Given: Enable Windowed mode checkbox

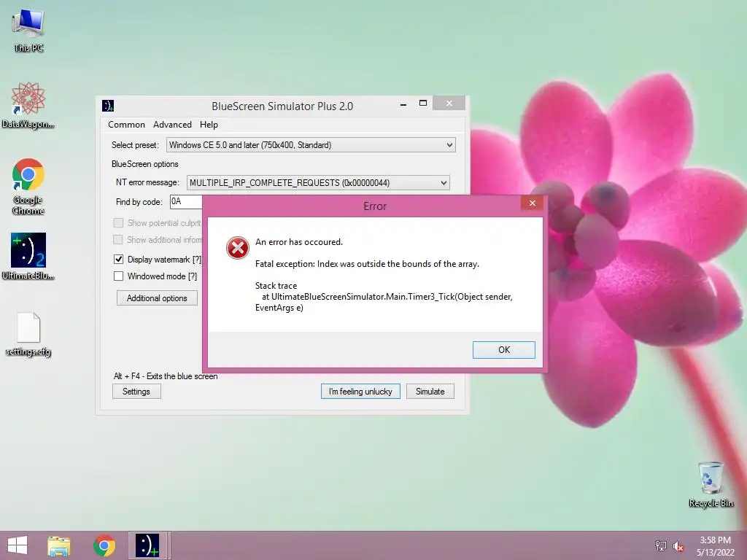Looking at the screenshot, I should pyautogui.click(x=119, y=276).
